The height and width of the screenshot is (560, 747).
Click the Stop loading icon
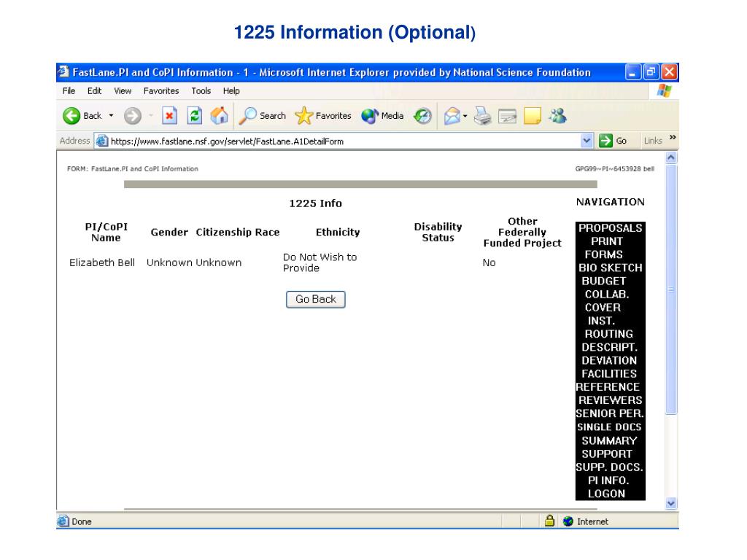(x=169, y=116)
